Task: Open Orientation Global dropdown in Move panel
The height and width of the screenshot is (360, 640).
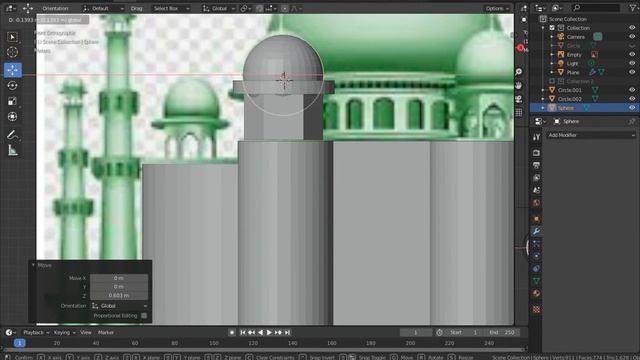Action: (119, 306)
